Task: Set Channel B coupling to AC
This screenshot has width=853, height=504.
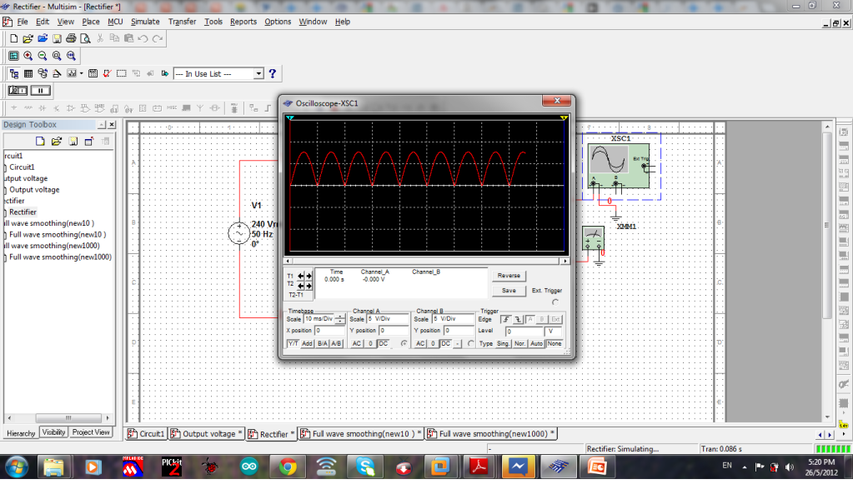Action: click(420, 343)
